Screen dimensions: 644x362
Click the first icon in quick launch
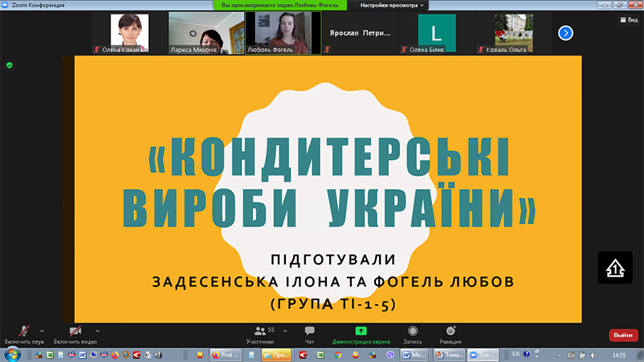point(39,355)
